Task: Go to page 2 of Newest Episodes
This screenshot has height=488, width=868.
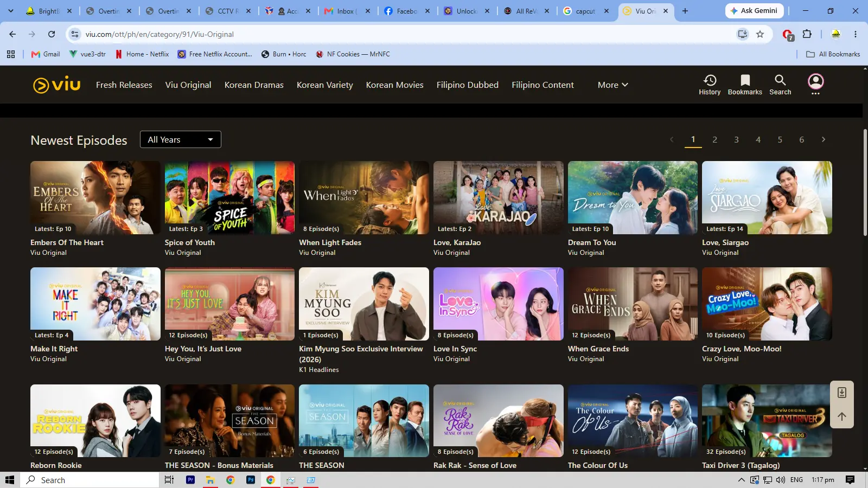Action: [x=715, y=140]
